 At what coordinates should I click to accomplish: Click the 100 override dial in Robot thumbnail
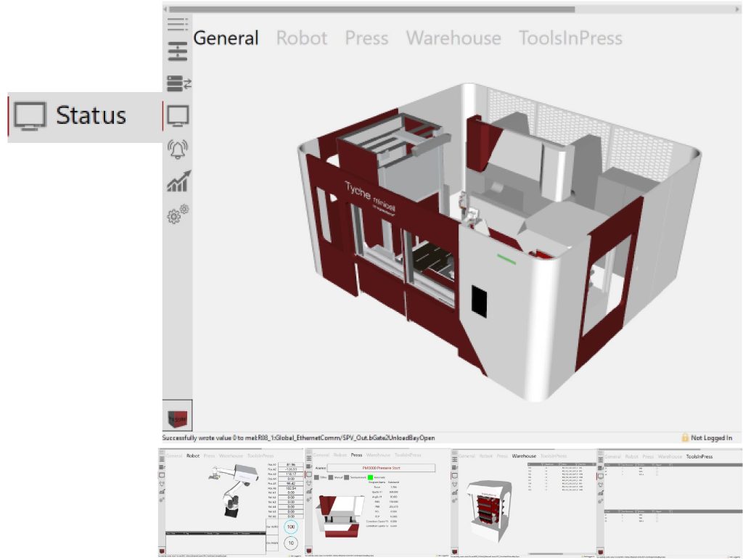click(291, 527)
